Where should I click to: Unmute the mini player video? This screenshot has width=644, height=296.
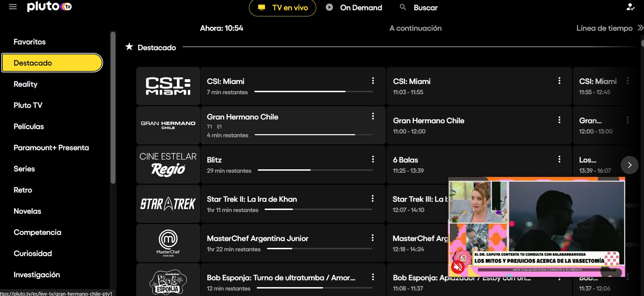(x=458, y=267)
